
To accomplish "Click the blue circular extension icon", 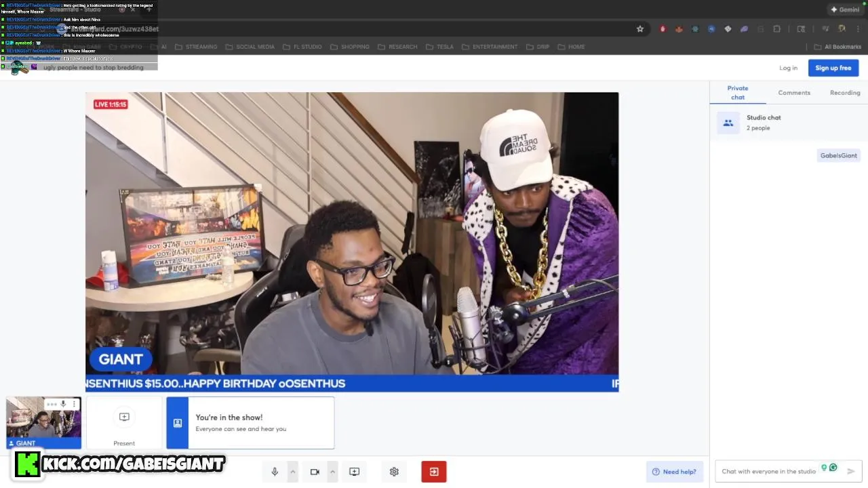I will (x=711, y=29).
